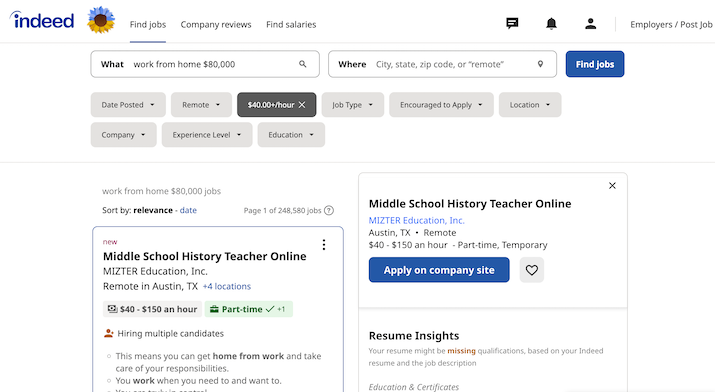715x392 pixels.
Task: Open three-dot menu on job card
Action: pyautogui.click(x=324, y=245)
